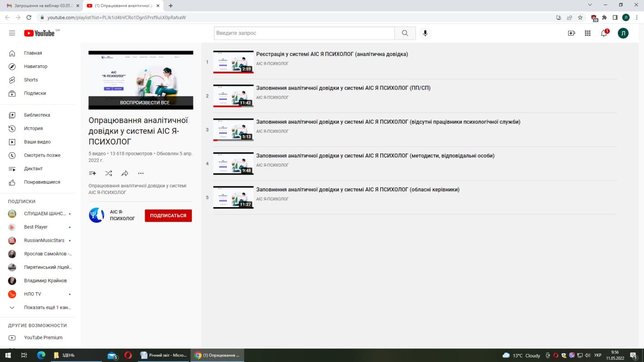Shuffle the playlist
The width and height of the screenshot is (644, 362).
tap(109, 173)
